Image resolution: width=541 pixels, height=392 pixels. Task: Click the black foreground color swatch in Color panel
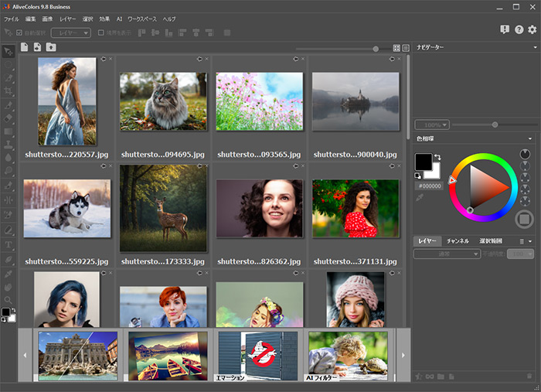(x=424, y=162)
